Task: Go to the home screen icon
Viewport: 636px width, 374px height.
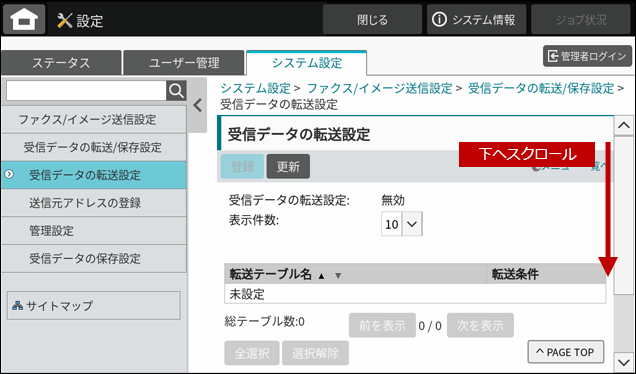Action: [x=24, y=19]
